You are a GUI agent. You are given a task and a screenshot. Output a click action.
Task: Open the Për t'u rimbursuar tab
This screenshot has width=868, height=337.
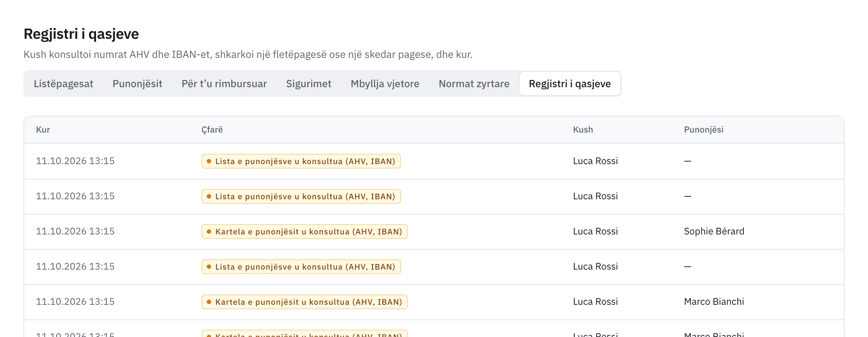[224, 84]
